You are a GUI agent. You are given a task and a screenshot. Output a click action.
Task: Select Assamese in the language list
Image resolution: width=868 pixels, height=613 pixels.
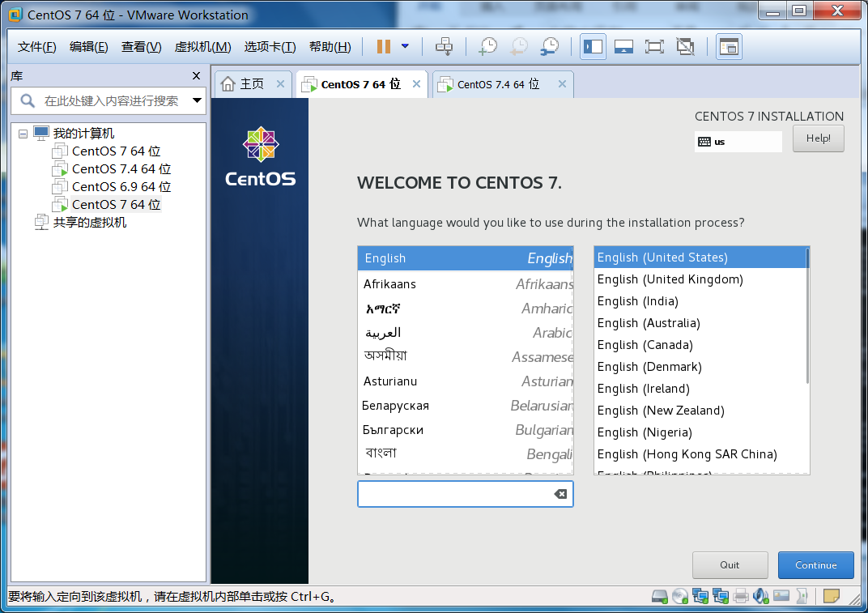point(465,357)
